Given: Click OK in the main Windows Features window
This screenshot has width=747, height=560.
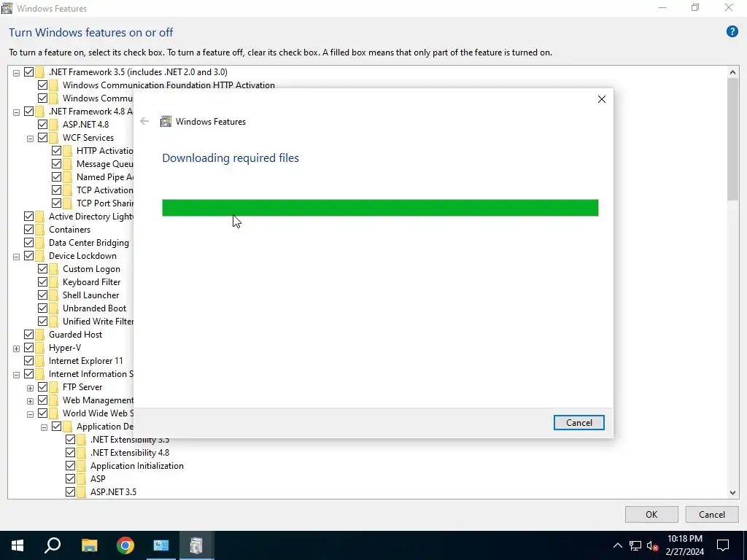Looking at the screenshot, I should pos(651,514).
